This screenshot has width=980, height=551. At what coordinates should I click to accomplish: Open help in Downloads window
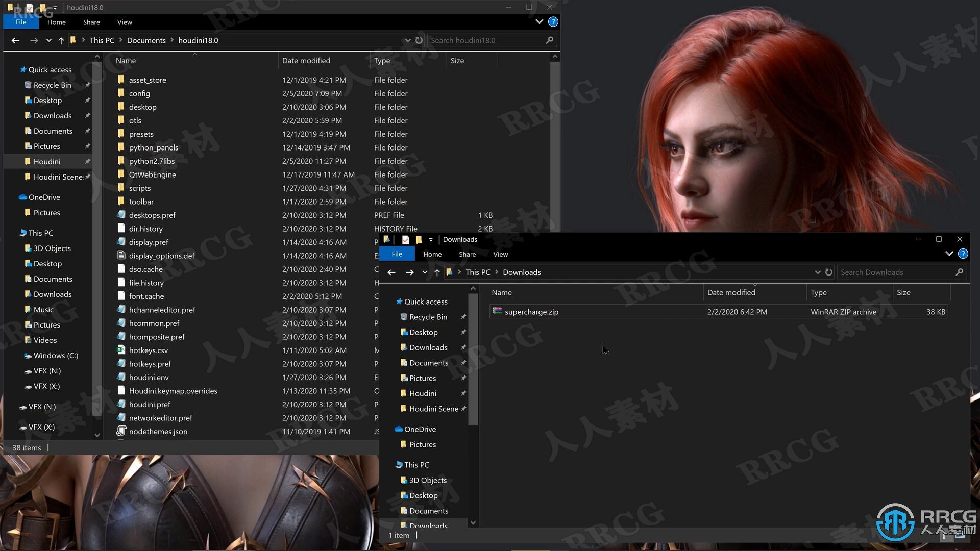pos(963,254)
